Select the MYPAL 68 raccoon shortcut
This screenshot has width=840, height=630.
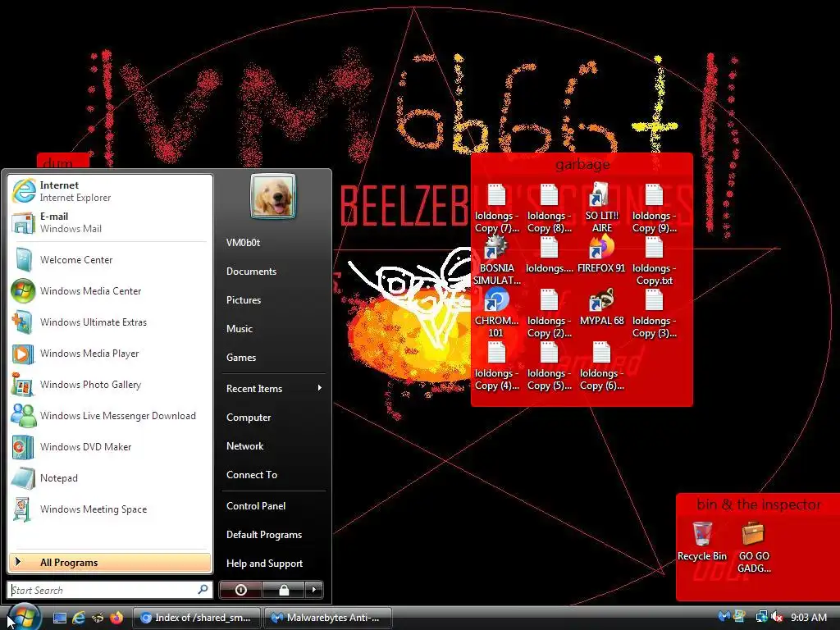tap(601, 308)
